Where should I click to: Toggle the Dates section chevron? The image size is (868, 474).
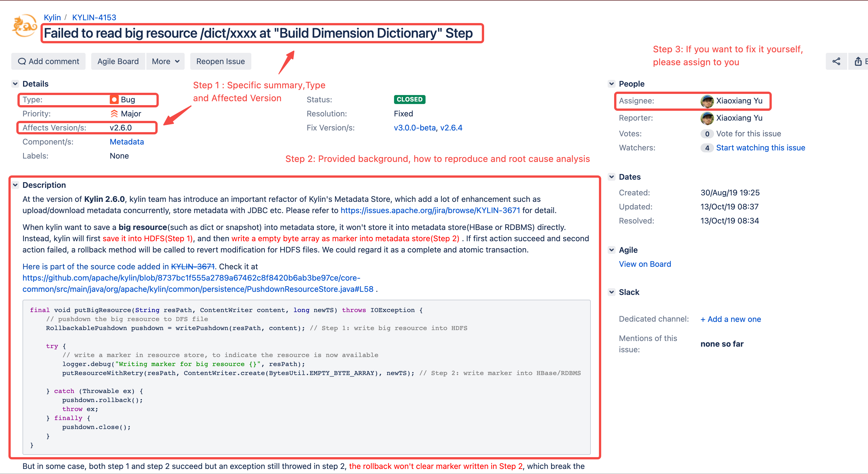click(612, 177)
